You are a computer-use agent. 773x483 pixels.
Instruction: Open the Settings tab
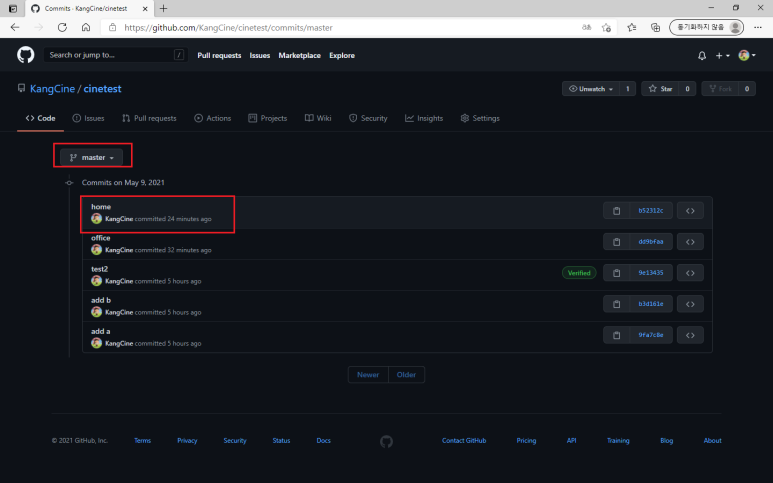tap(480, 118)
